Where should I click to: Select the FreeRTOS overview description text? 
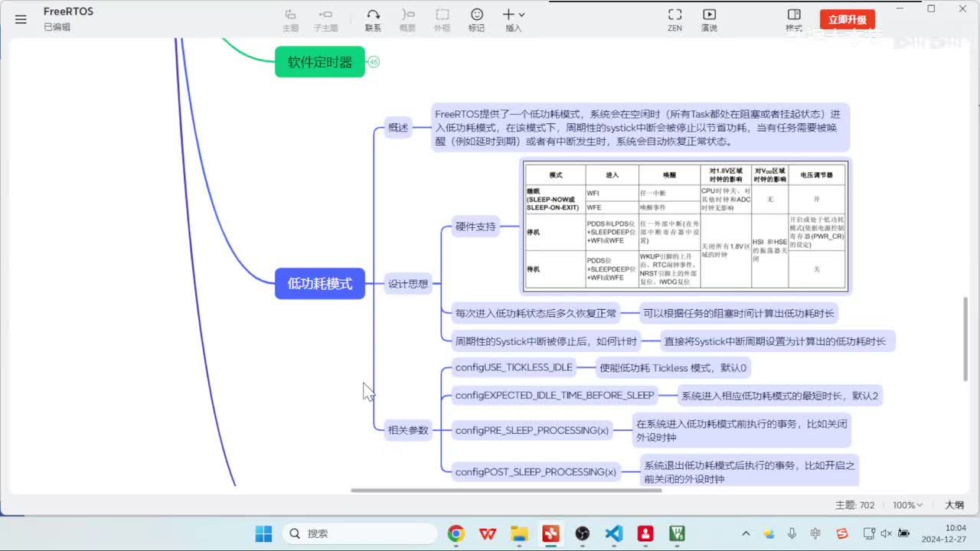click(x=641, y=128)
